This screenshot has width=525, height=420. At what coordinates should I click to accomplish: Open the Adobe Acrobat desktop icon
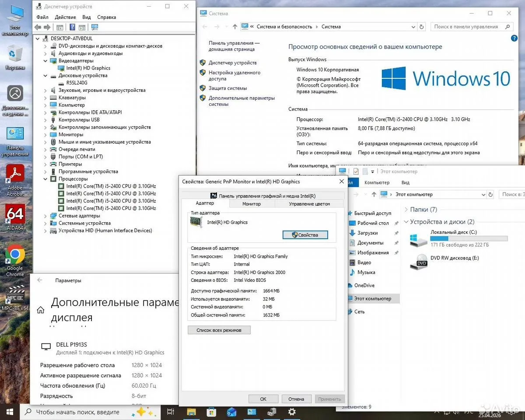click(15, 181)
